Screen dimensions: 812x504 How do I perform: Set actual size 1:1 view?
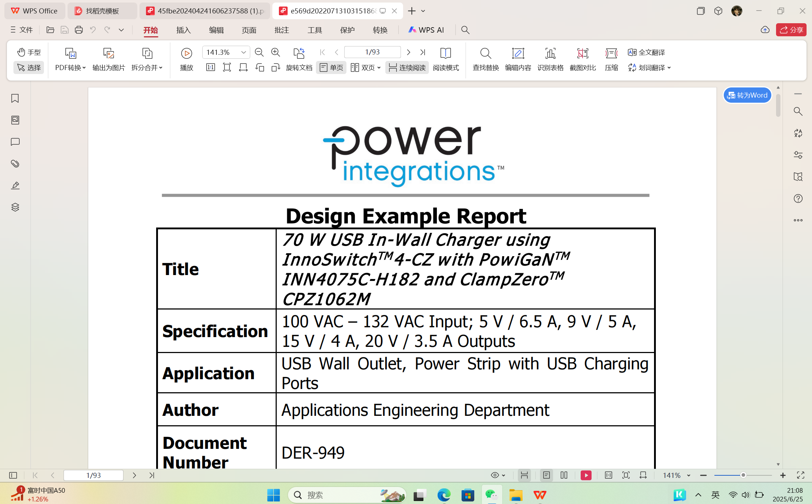point(211,67)
